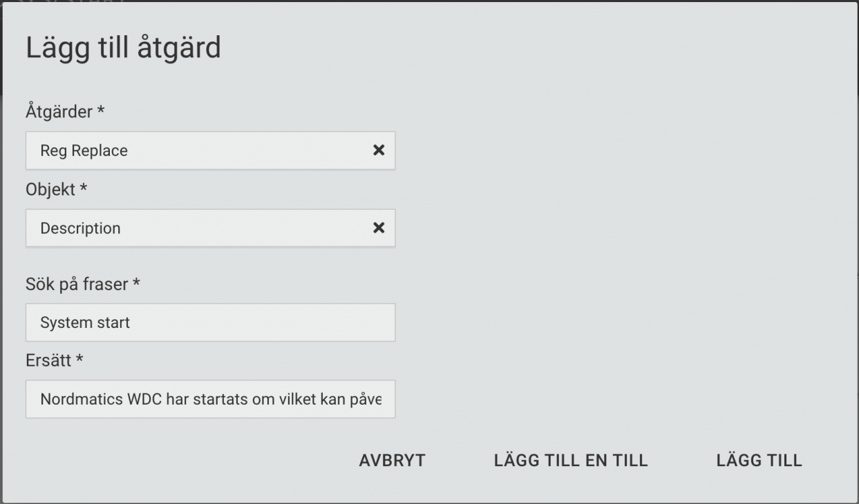This screenshot has width=859, height=504.
Task: Focus the Sök på fraser input
Action: coord(211,322)
